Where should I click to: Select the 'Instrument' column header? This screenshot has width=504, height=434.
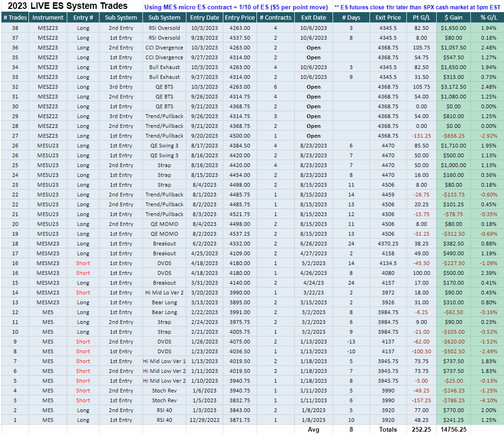(x=48, y=18)
